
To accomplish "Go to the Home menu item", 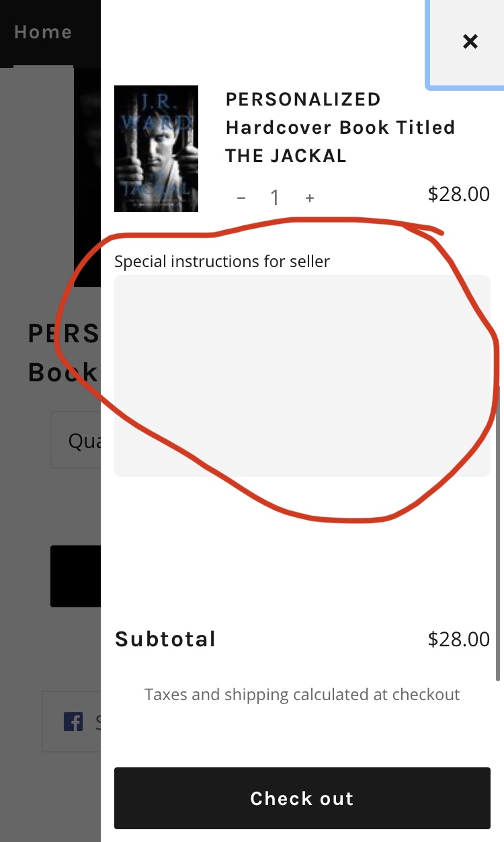I will (x=43, y=32).
